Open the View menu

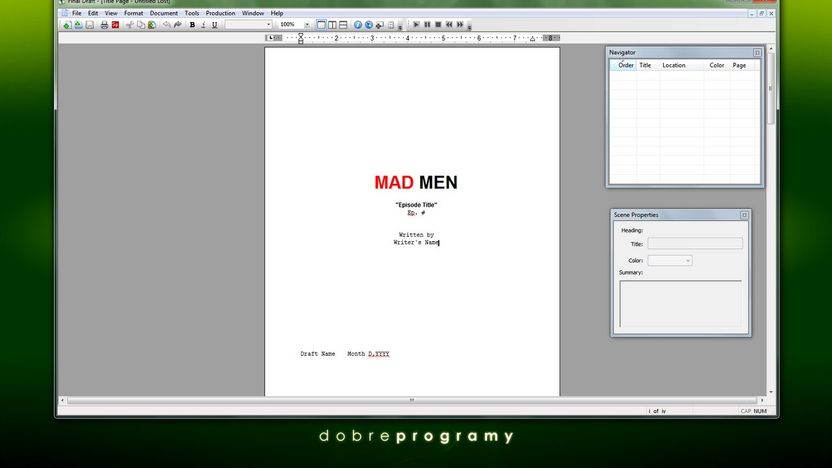click(x=111, y=13)
